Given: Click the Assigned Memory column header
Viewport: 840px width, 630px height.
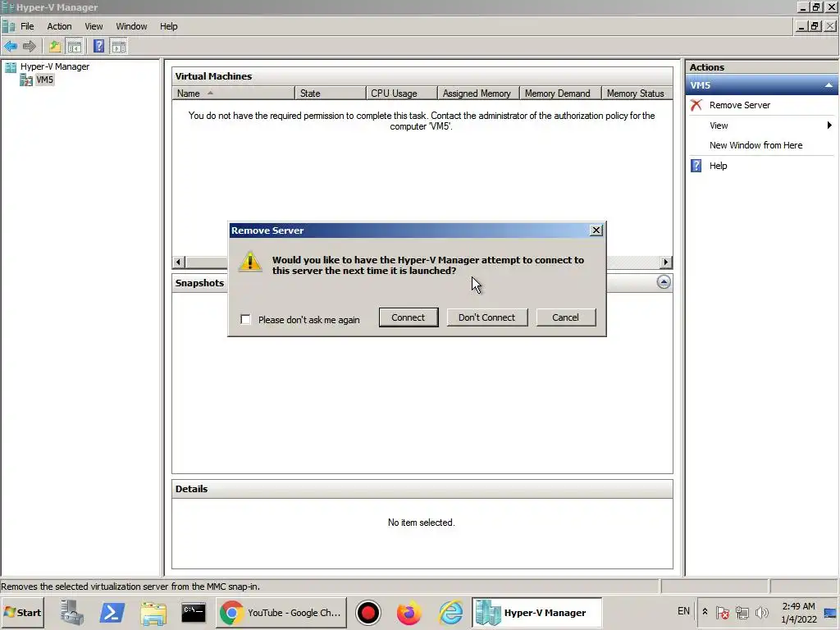Looking at the screenshot, I should coord(478,94).
